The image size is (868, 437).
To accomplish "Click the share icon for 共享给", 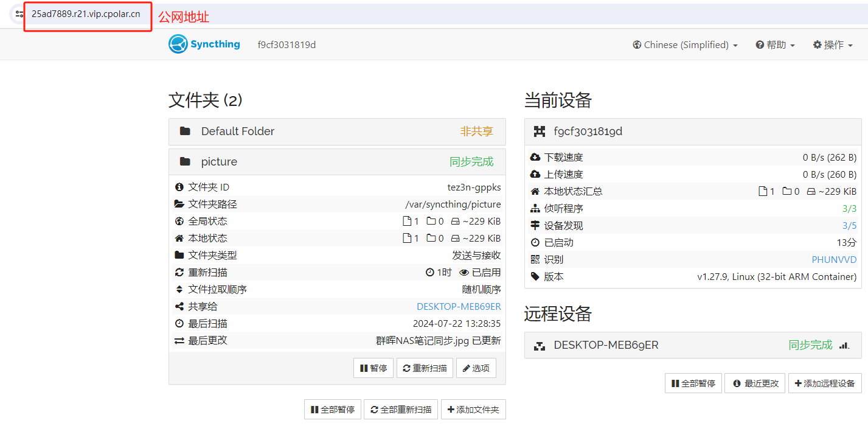I will (179, 306).
